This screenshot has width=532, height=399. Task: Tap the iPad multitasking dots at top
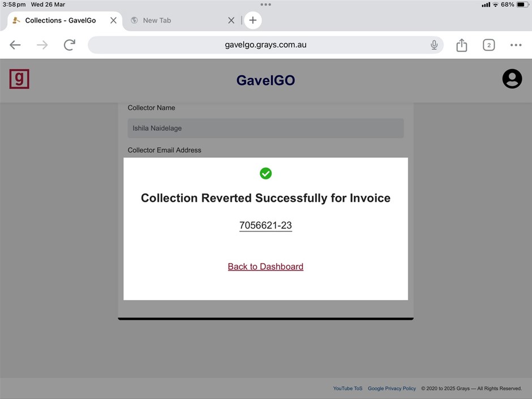tap(265, 5)
